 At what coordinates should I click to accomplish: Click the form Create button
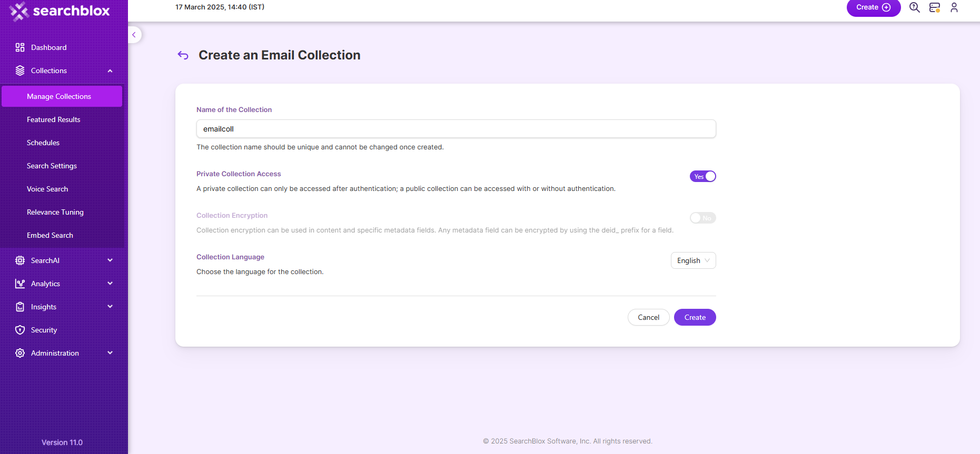click(x=695, y=317)
